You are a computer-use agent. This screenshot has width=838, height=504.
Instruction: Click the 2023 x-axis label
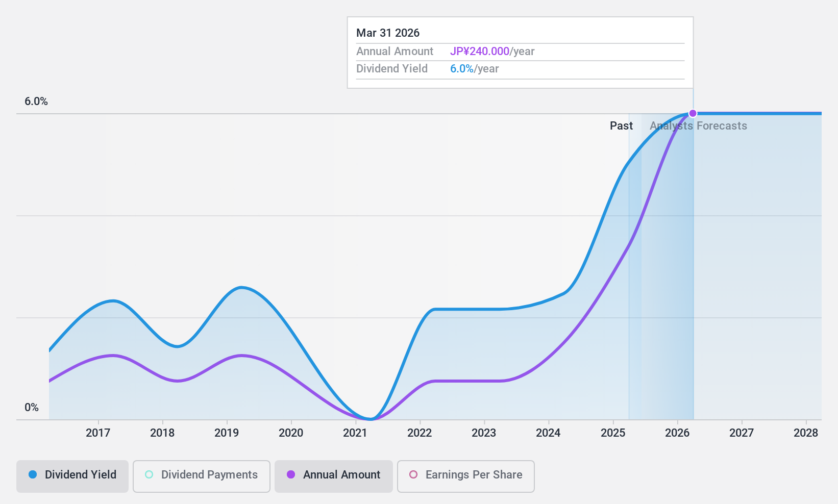484,433
